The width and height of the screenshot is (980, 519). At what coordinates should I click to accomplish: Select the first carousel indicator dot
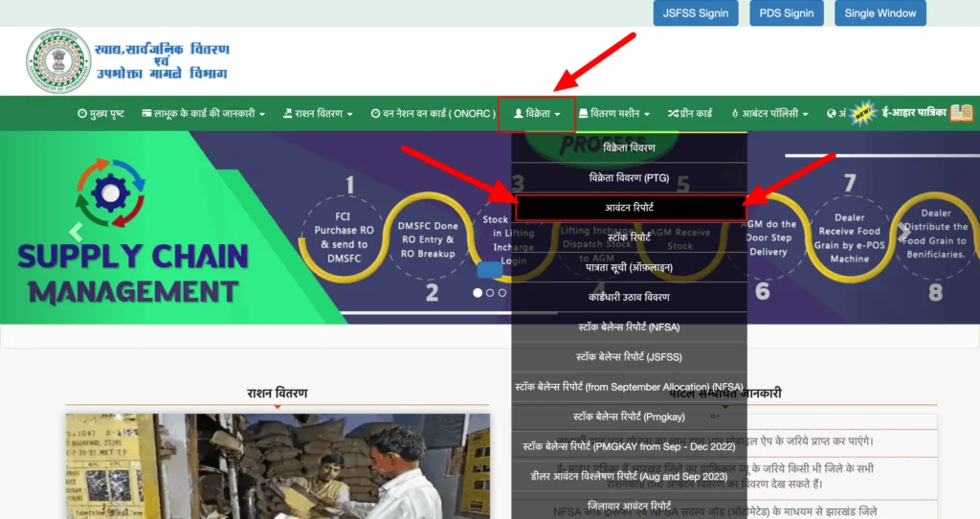click(478, 293)
